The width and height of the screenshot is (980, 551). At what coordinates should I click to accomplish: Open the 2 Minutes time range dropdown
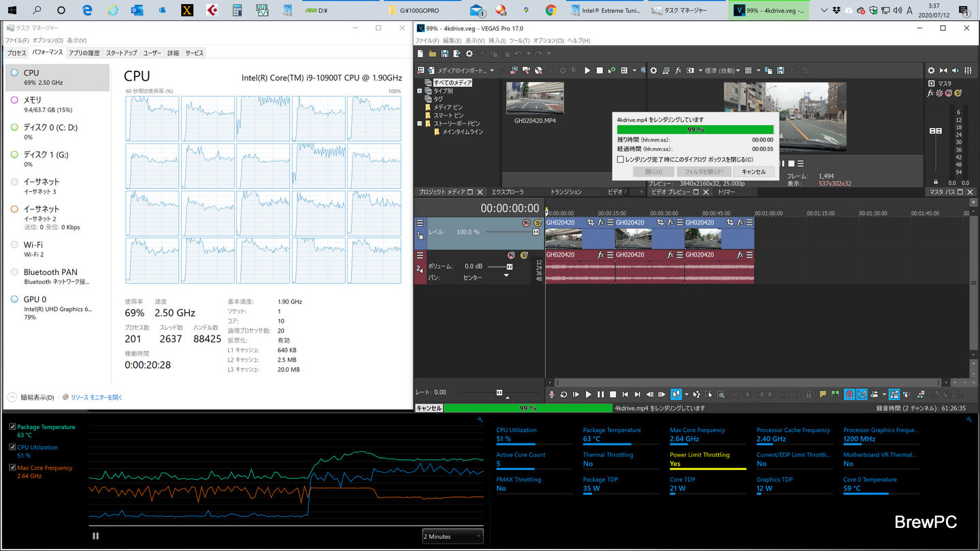pyautogui.click(x=453, y=536)
